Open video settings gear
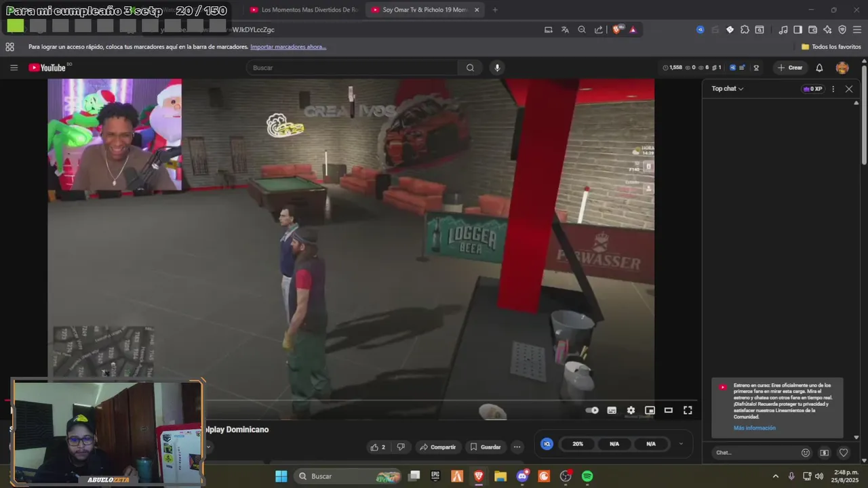 pos(631,410)
